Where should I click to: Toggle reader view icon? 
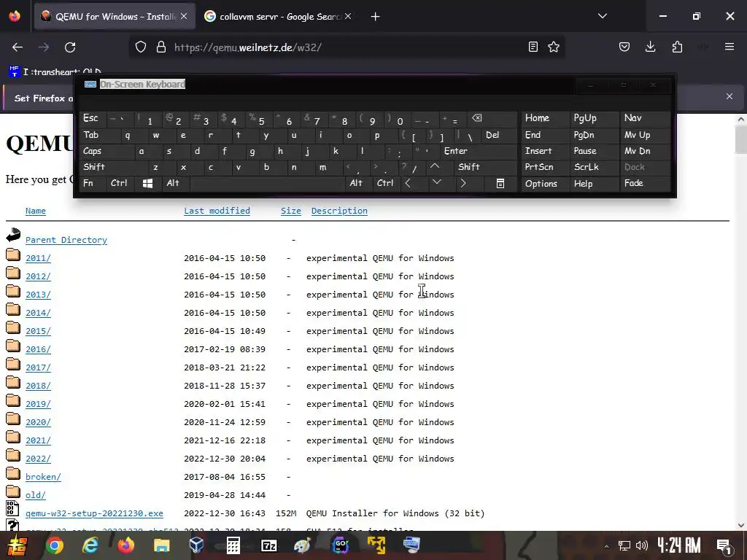click(x=533, y=47)
